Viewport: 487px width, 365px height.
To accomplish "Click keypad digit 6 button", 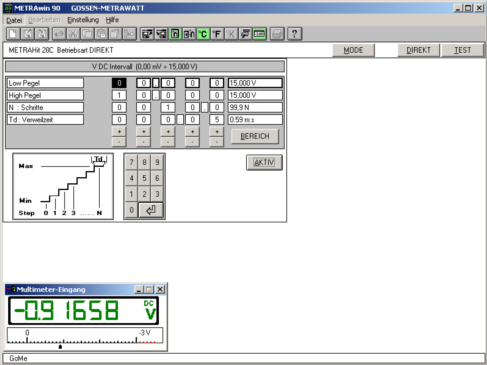I will [157, 178].
